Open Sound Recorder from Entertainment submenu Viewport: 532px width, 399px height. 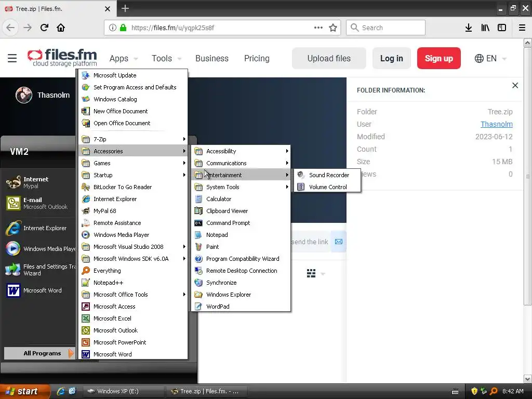[327, 175]
